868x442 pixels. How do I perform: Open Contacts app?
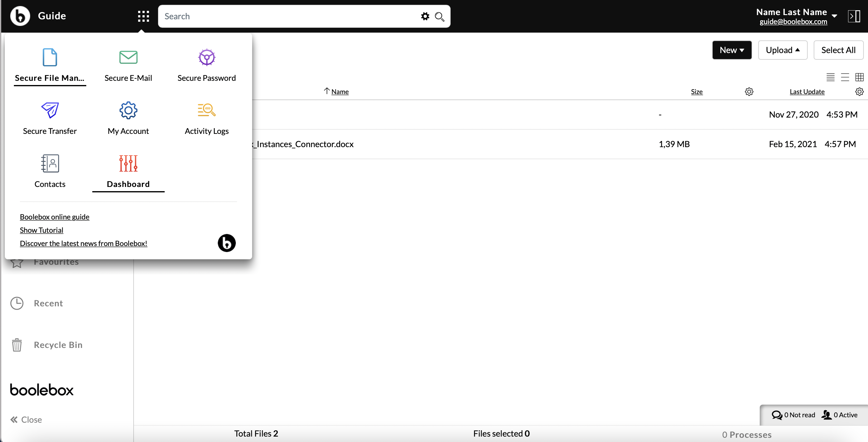(x=49, y=171)
